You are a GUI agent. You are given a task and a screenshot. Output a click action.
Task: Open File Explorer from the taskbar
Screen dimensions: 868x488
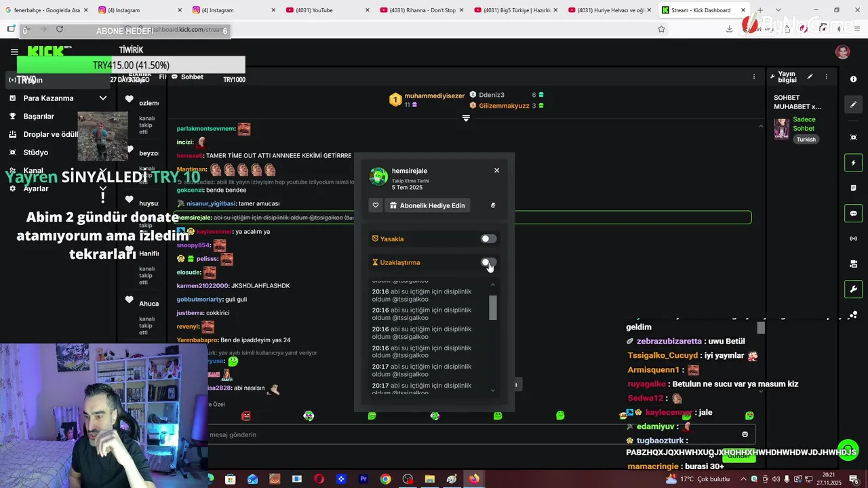[429, 479]
